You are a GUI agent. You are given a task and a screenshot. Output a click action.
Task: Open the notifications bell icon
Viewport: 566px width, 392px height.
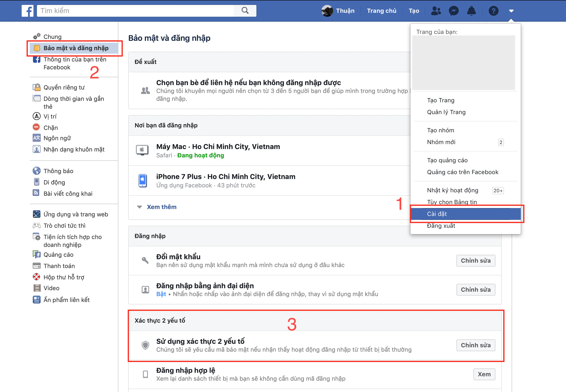(x=471, y=11)
